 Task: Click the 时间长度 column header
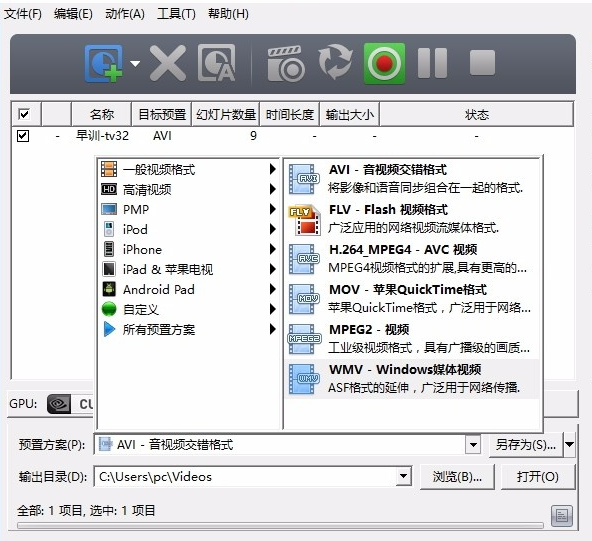point(290,114)
